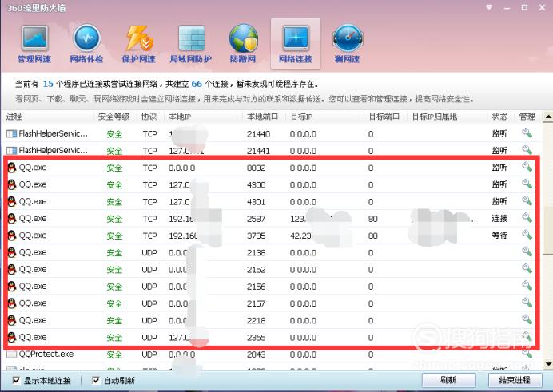The image size is (553, 392).
Task: Click QQ penguin icon in port 2587 row
Action: (12, 219)
